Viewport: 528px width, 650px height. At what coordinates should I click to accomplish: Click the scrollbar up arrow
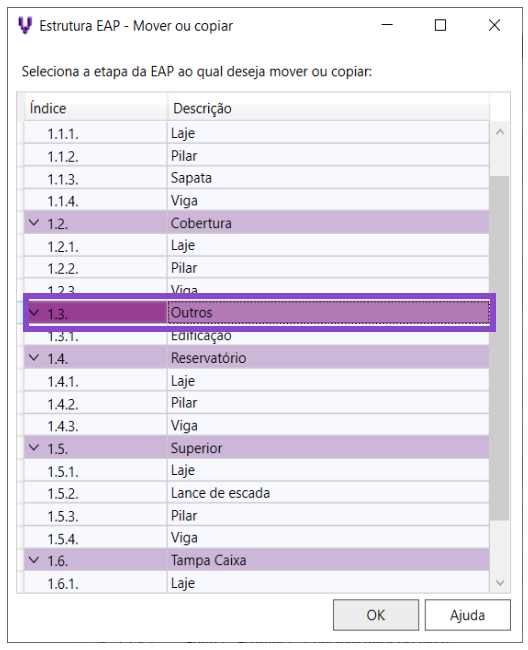tap(500, 132)
